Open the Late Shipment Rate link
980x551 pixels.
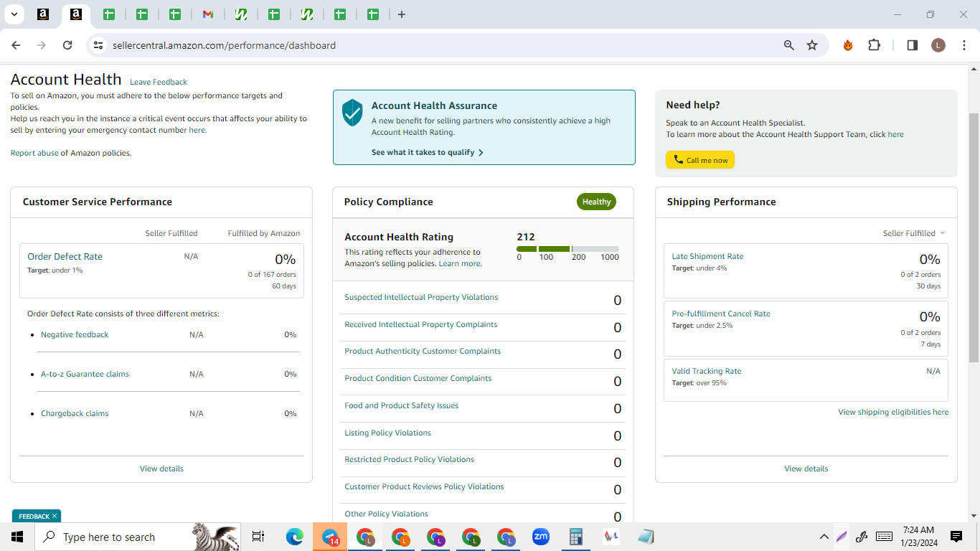click(707, 256)
